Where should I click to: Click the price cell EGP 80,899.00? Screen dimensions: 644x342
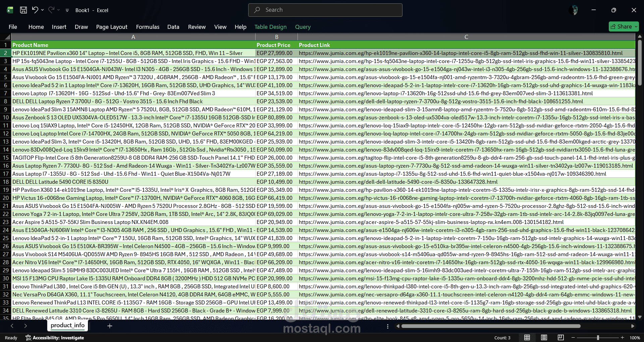coord(277,117)
